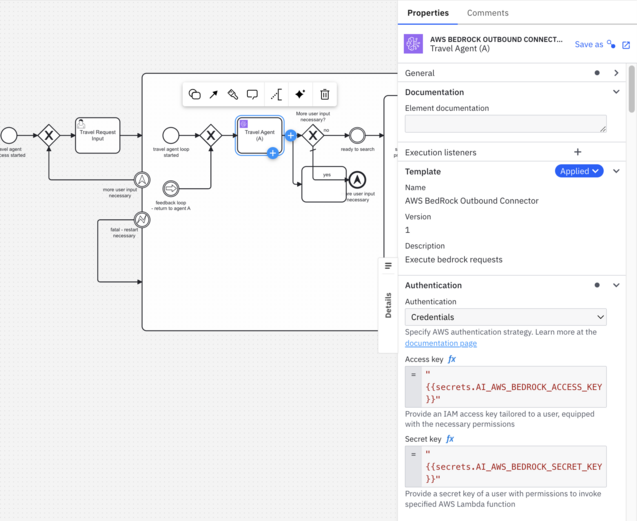Click the 'AWS BedRock Outbound Connector' template name
The image size is (637, 521).
(x=472, y=201)
